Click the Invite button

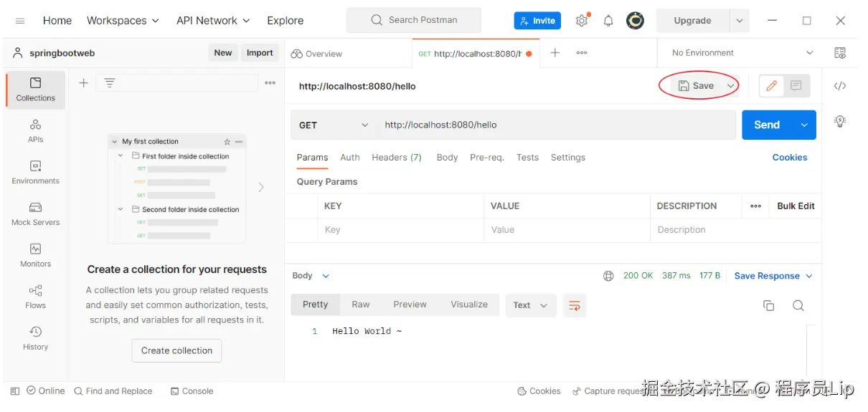[x=537, y=21]
